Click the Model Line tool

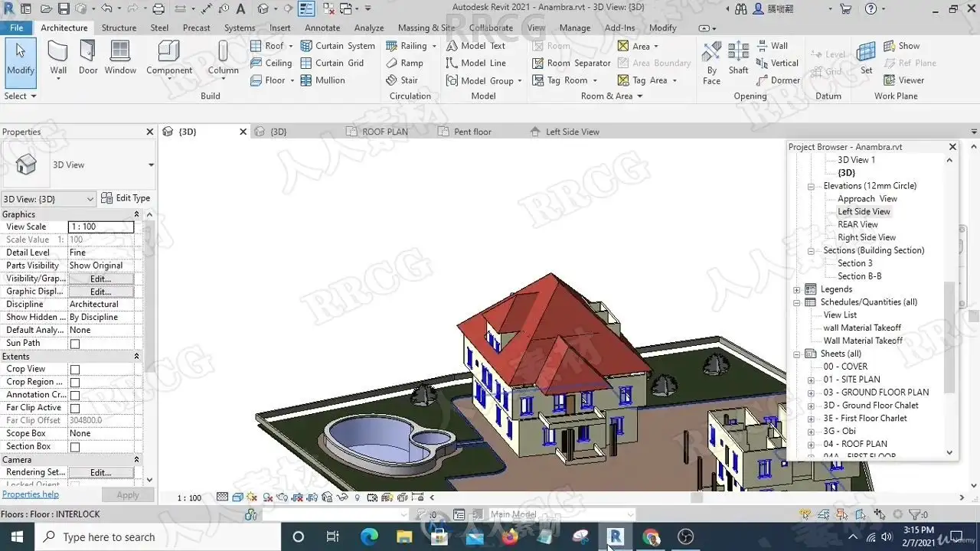click(475, 63)
